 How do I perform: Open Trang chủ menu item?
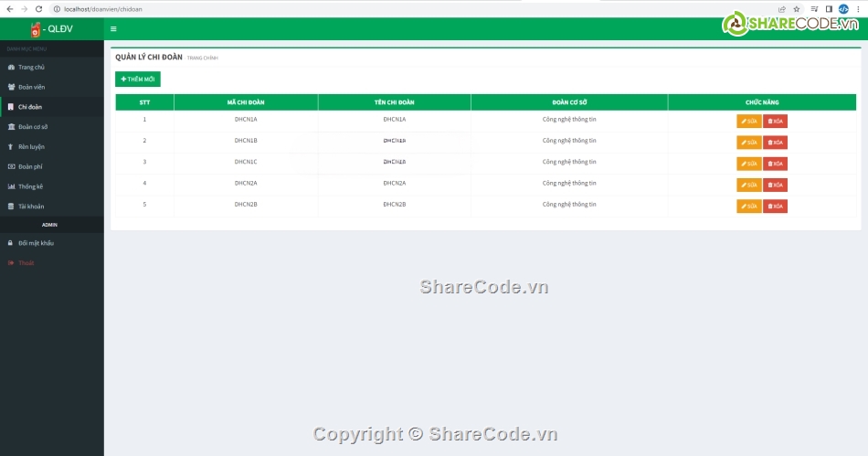point(52,67)
